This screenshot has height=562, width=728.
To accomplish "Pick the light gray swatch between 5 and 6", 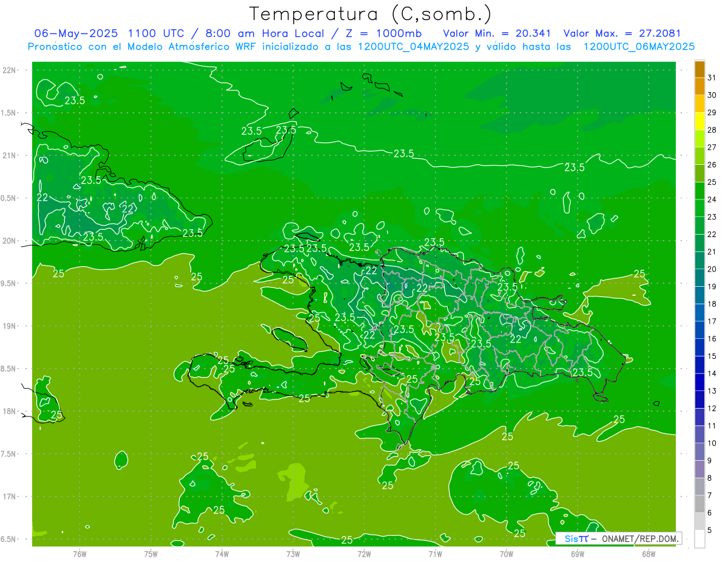I will point(699,521).
